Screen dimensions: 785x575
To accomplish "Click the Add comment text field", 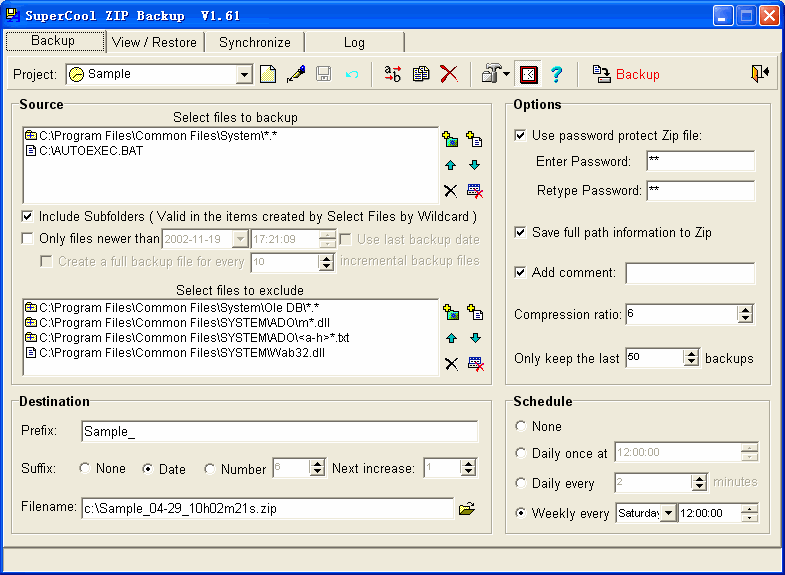I will coord(690,273).
